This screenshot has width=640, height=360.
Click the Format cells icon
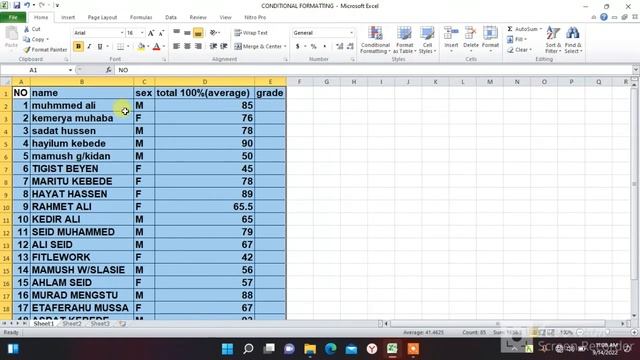490,33
